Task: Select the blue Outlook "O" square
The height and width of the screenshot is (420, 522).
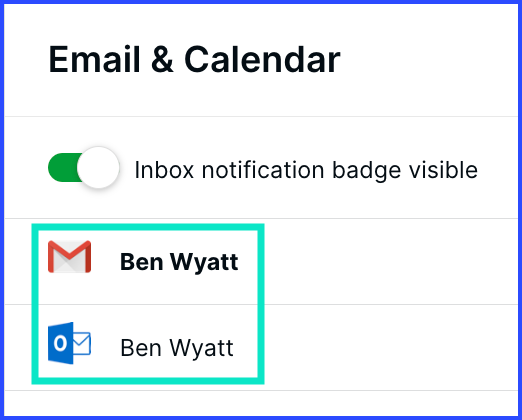Action: click(x=60, y=343)
